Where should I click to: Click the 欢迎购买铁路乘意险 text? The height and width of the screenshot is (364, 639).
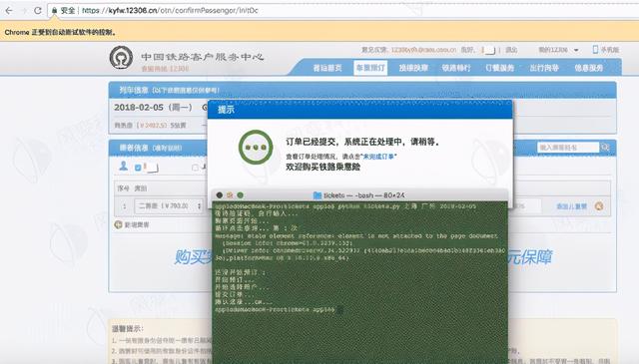(322, 167)
